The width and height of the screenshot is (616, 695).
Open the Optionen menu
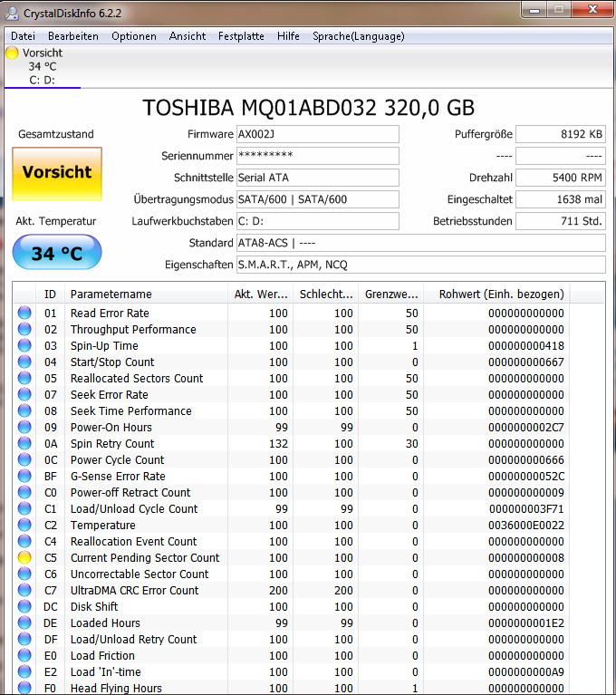pyautogui.click(x=134, y=36)
